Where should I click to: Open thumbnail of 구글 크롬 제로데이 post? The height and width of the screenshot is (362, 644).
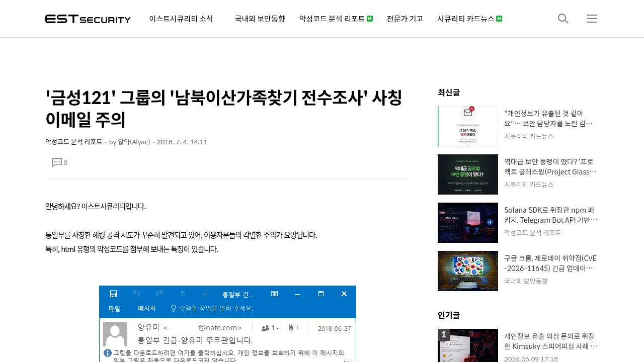click(x=468, y=271)
